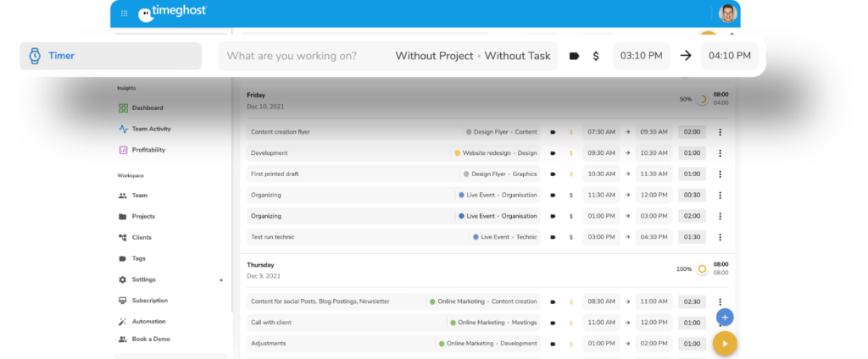Open Dashboard from the sidebar
This screenshot has width=868, height=359.
click(x=147, y=108)
